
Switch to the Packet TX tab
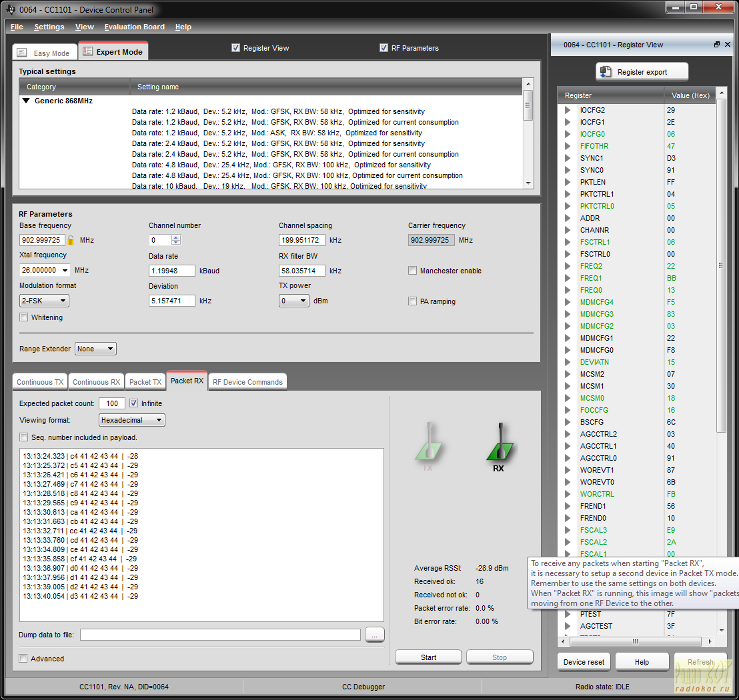[x=145, y=382]
